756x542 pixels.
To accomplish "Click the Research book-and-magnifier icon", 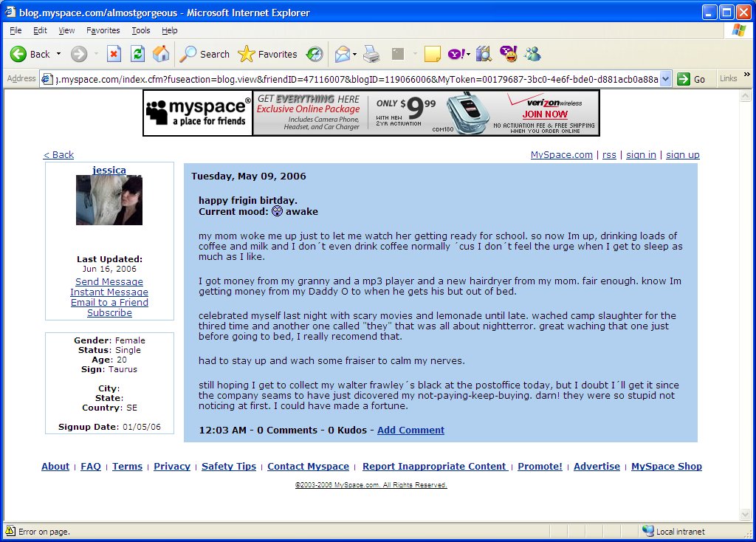I will tap(484, 54).
